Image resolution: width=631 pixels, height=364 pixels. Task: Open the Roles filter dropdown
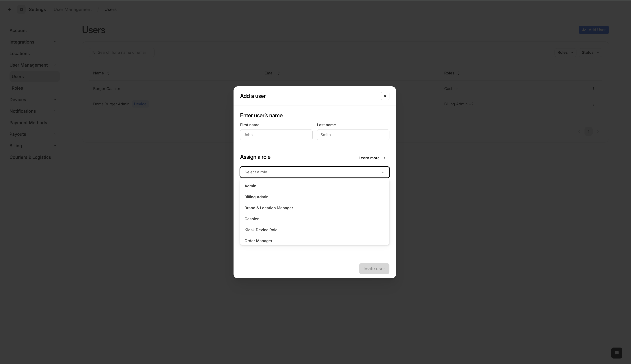[565, 52]
